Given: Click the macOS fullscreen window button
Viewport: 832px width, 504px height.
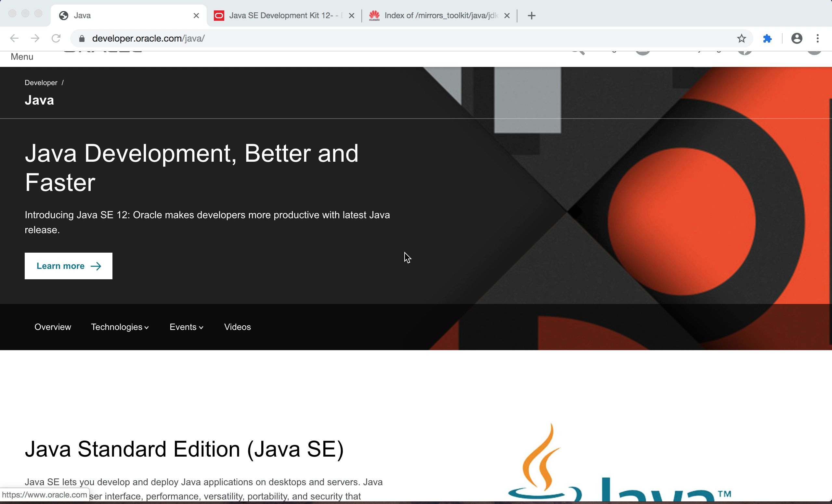Looking at the screenshot, I should coord(38,13).
